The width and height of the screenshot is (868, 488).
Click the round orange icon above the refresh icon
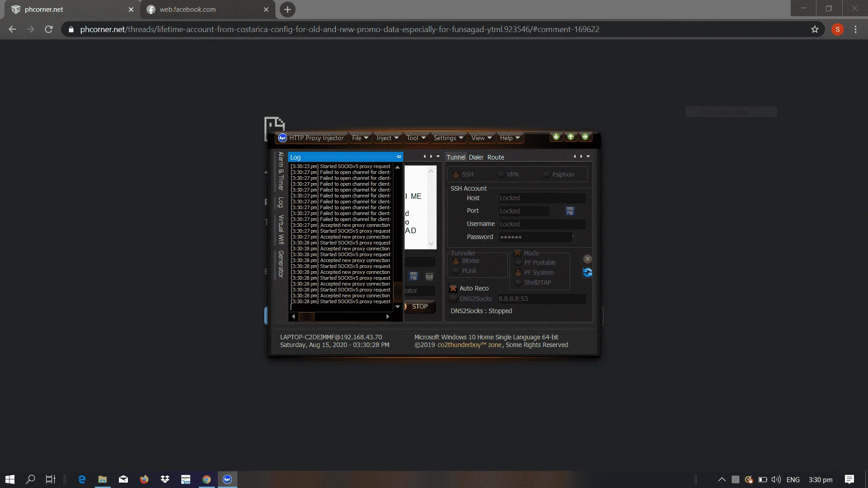tap(587, 259)
